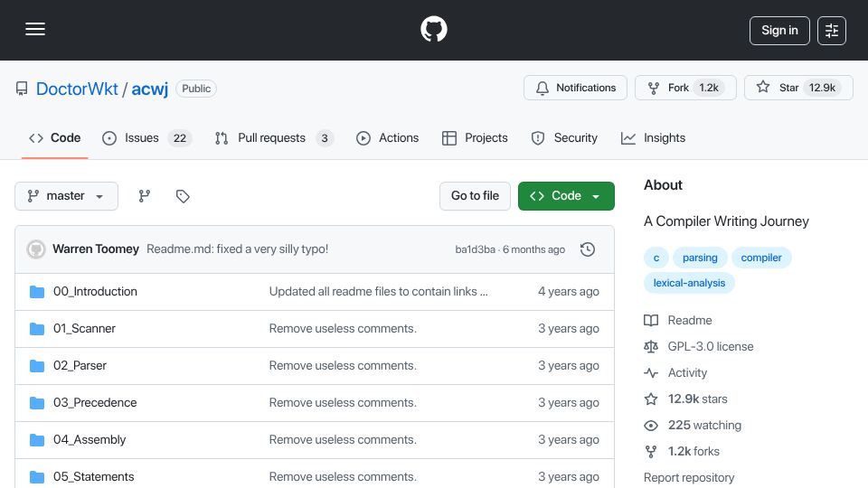Open 01_Scanner's 'Remove useless comments.' commit
This screenshot has width=868, height=488.
pos(343,329)
